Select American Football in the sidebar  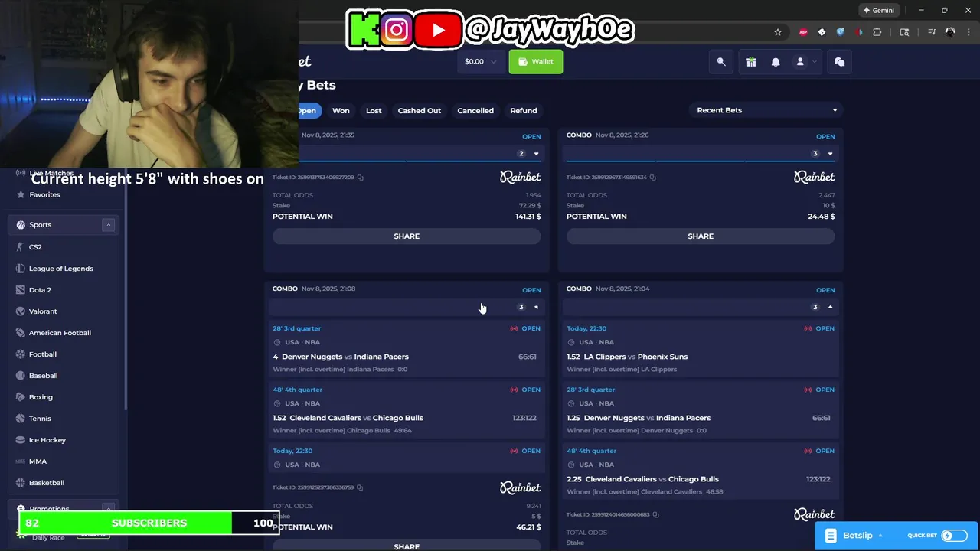point(60,333)
